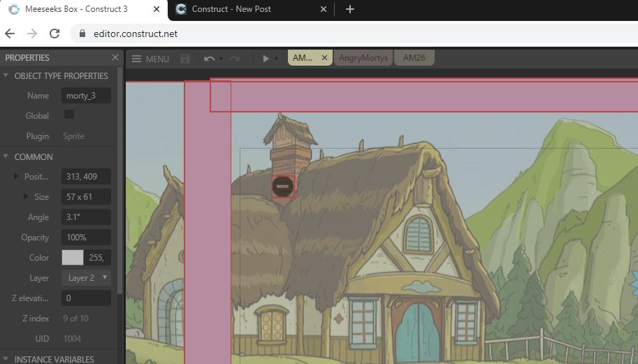Click the UID value 1004
The width and height of the screenshot is (638, 364).
click(x=72, y=338)
